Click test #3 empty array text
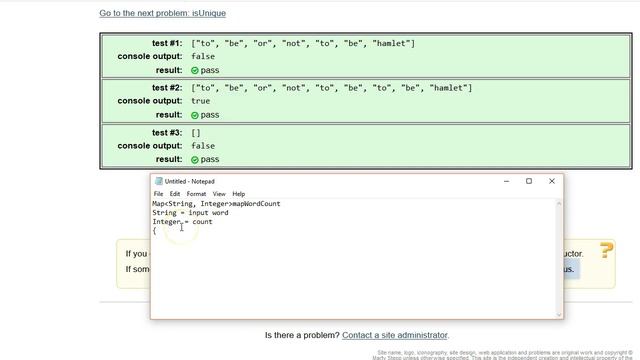640x360 pixels. pos(196,133)
